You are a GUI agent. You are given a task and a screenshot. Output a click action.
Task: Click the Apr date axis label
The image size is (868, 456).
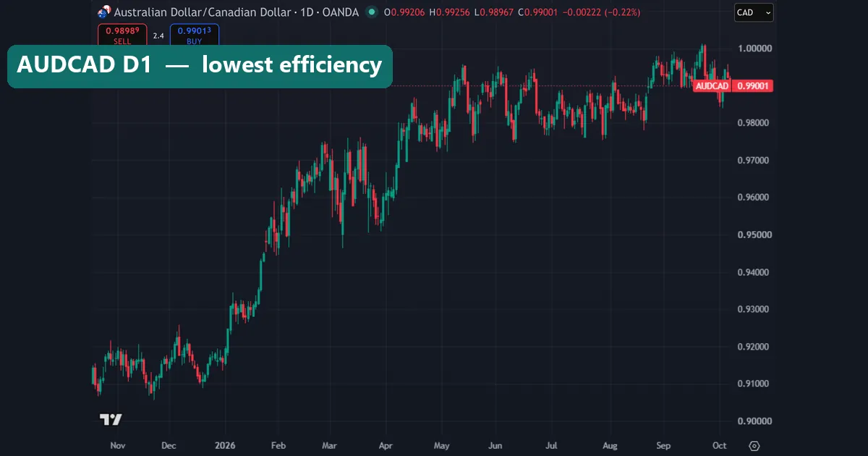click(x=386, y=446)
